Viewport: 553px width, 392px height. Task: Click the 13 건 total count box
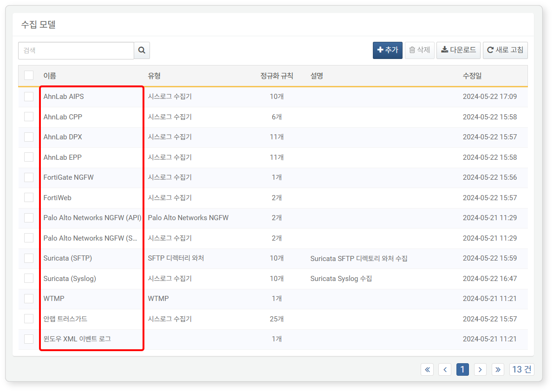click(x=521, y=369)
